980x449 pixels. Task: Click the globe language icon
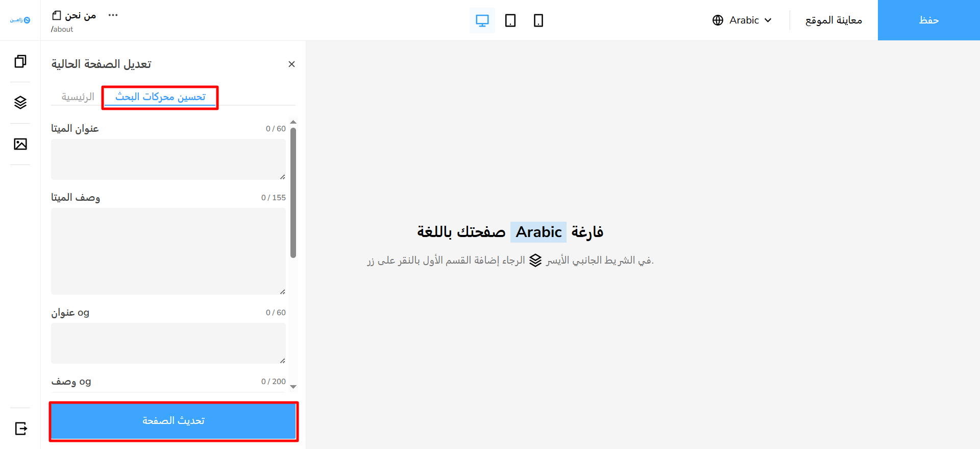tap(718, 20)
